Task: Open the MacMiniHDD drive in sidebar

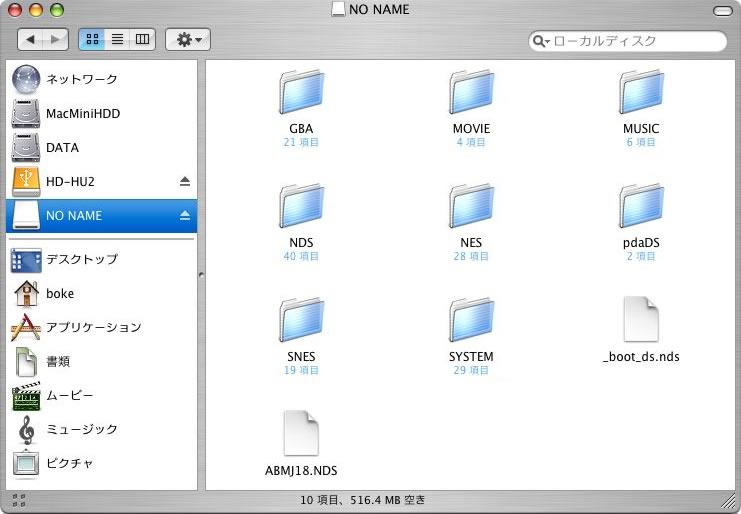Action: [102, 113]
